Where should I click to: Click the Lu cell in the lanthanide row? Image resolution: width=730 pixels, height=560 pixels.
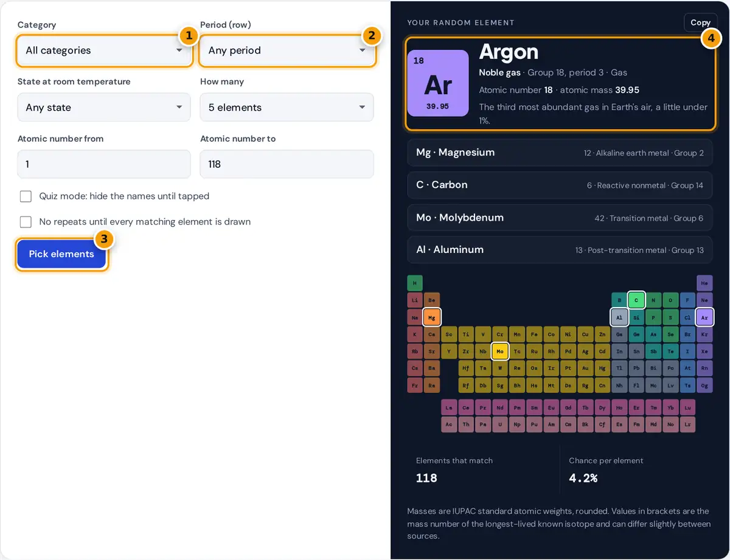(687, 408)
